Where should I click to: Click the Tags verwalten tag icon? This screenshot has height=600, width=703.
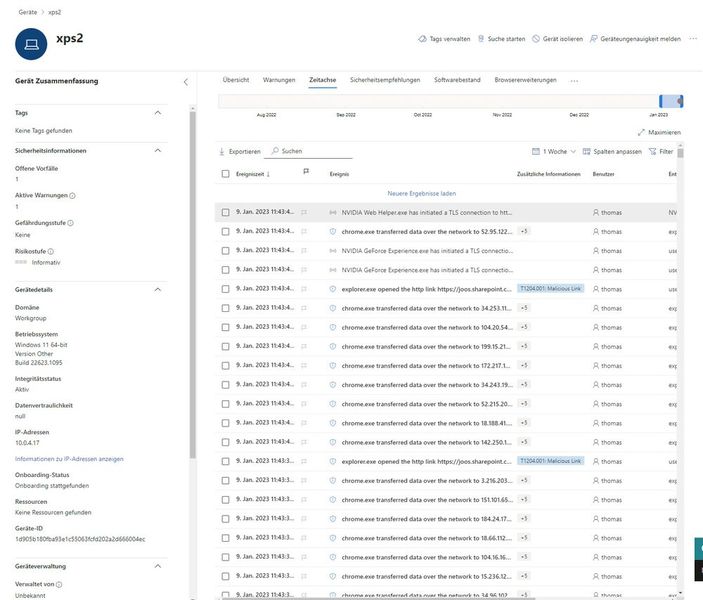click(421, 39)
